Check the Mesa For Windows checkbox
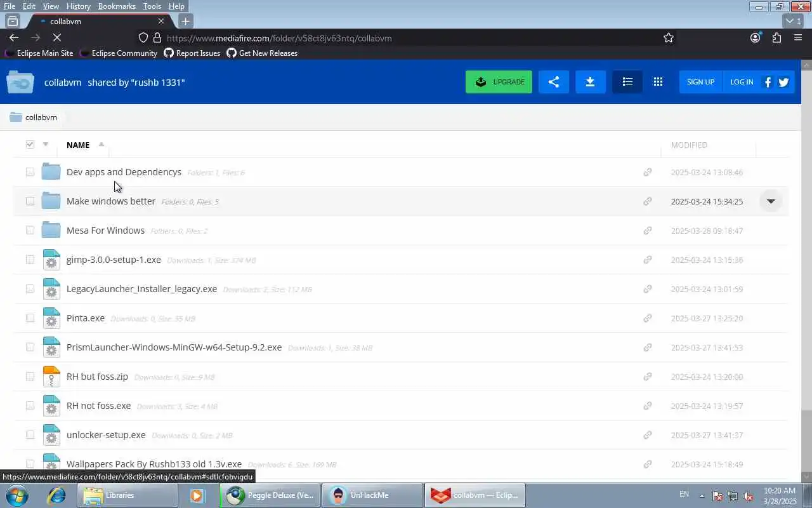Viewport: 812px width, 508px height. [x=30, y=231]
